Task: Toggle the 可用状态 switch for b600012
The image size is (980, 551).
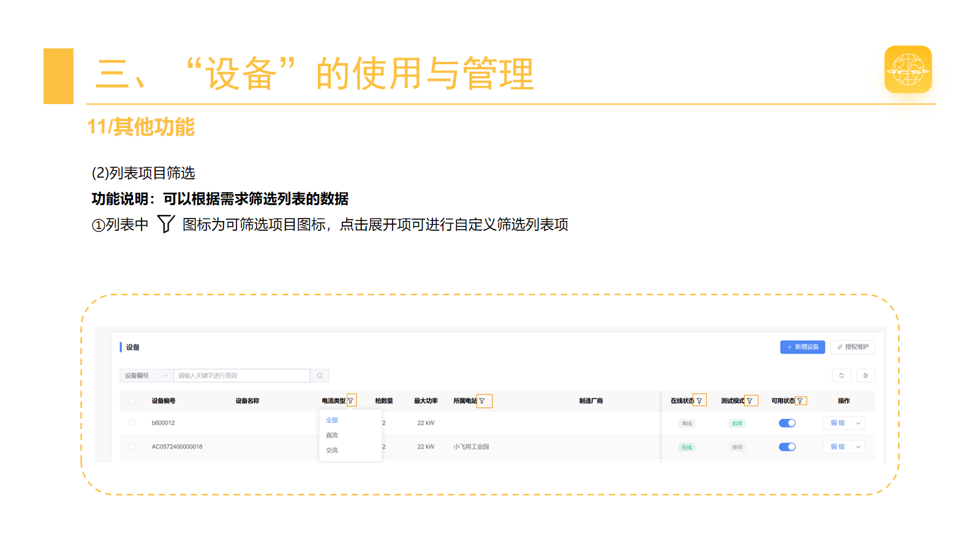Action: [x=787, y=423]
